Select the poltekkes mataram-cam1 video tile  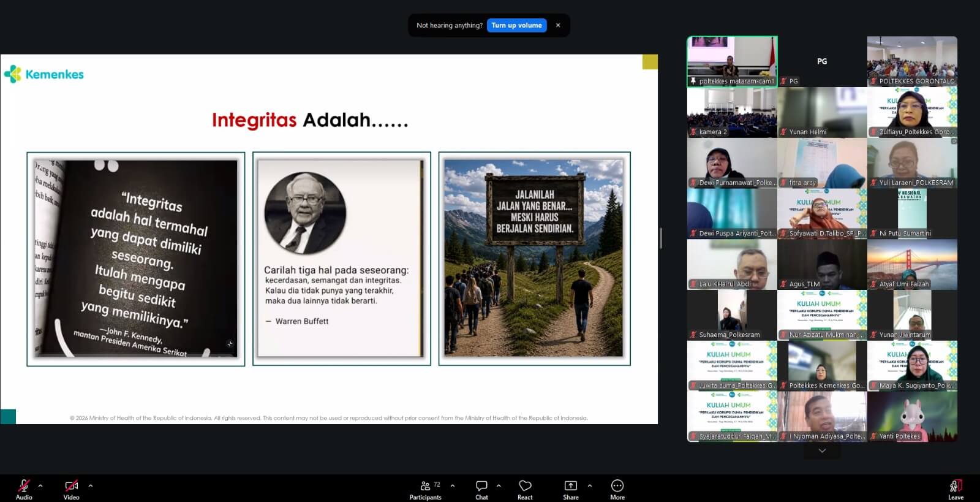point(732,61)
